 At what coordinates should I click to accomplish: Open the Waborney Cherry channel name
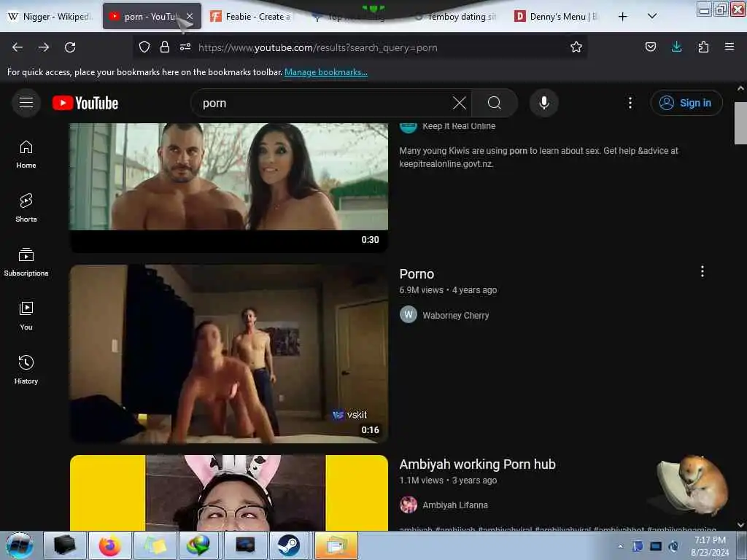coord(455,315)
